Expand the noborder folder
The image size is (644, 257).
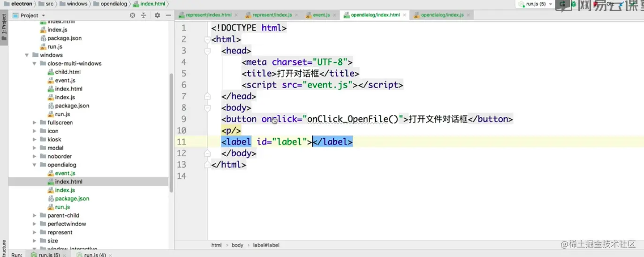click(35, 156)
